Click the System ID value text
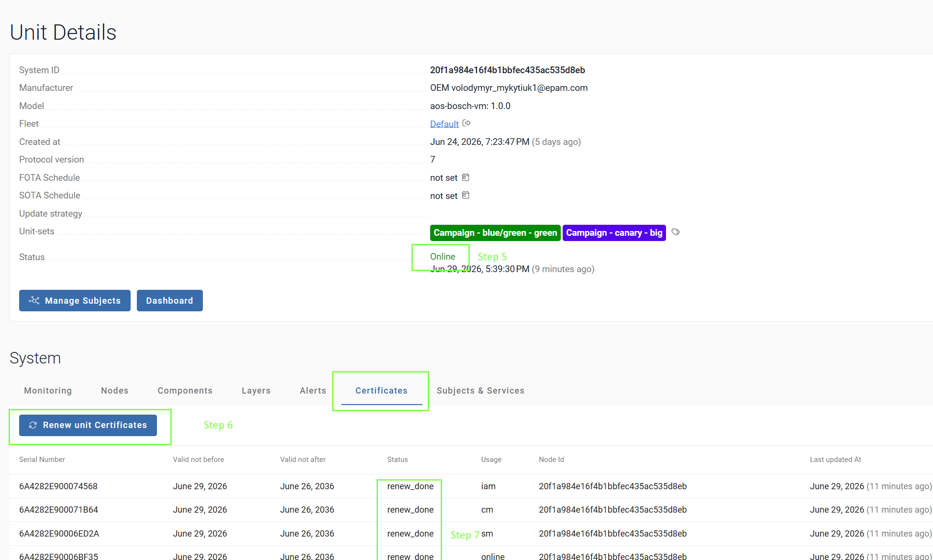The width and height of the screenshot is (933, 560). 508,70
